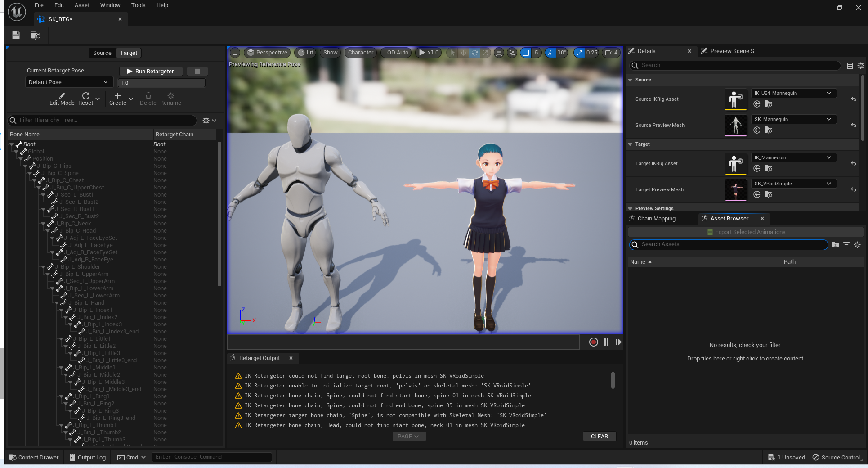Click the CLEAR button in Retarget Output
Image resolution: width=868 pixels, height=468 pixels.
point(599,436)
